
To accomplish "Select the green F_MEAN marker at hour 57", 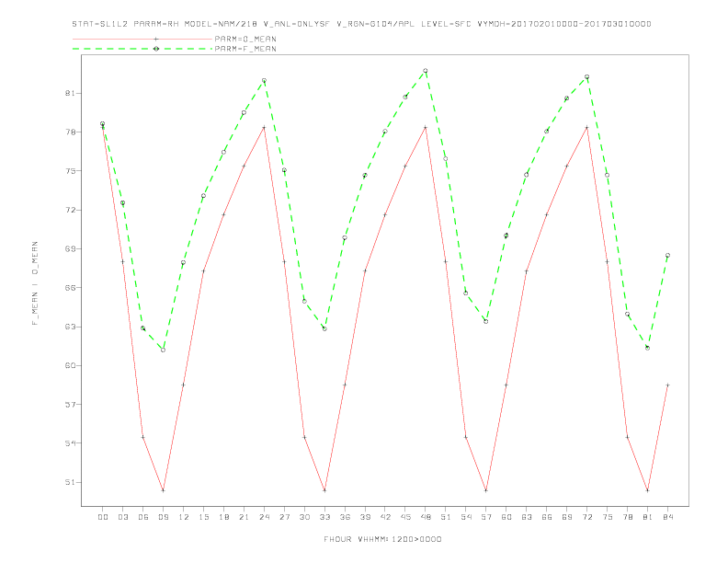I will 486,321.
